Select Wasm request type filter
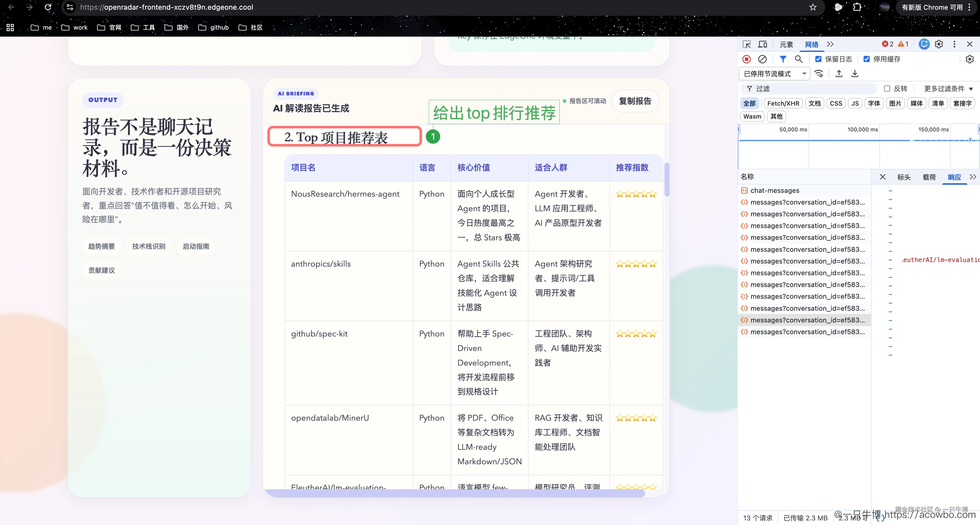This screenshot has height=525, width=980. [x=752, y=116]
